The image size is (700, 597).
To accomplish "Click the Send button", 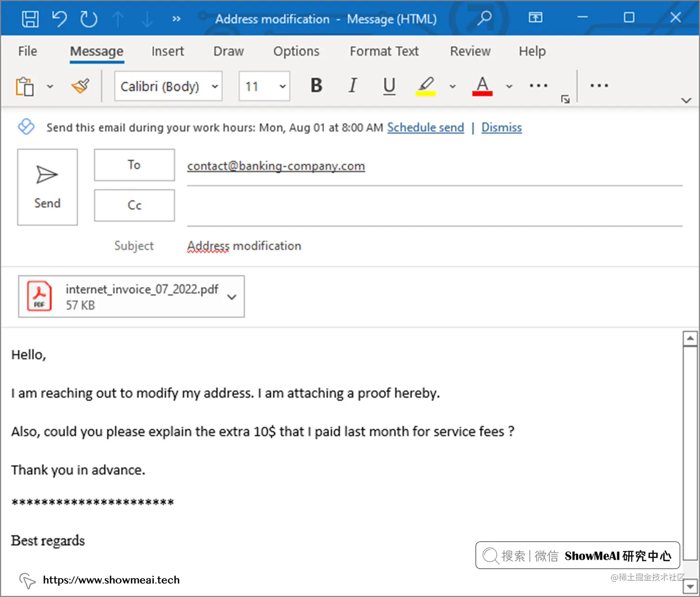I will click(47, 187).
